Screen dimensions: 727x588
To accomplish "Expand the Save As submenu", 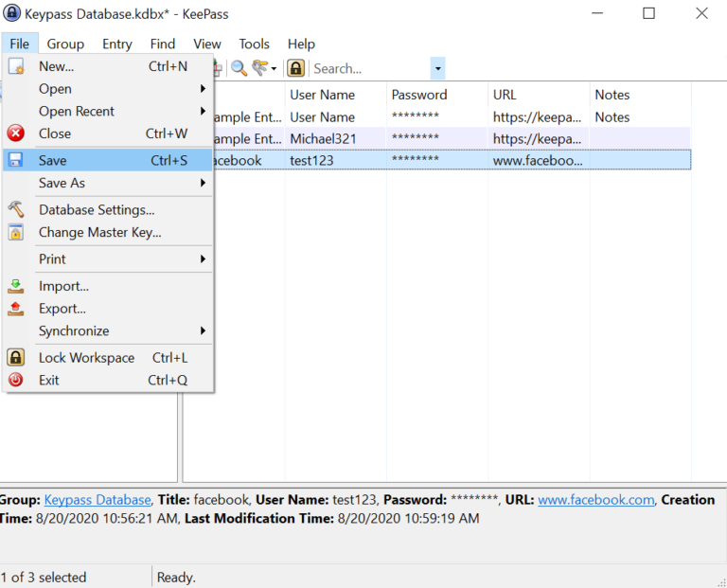I will 203,183.
